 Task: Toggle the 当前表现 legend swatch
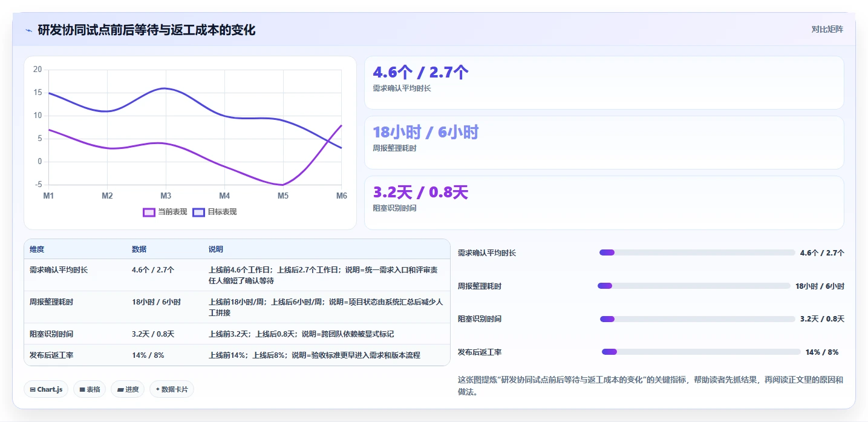149,212
